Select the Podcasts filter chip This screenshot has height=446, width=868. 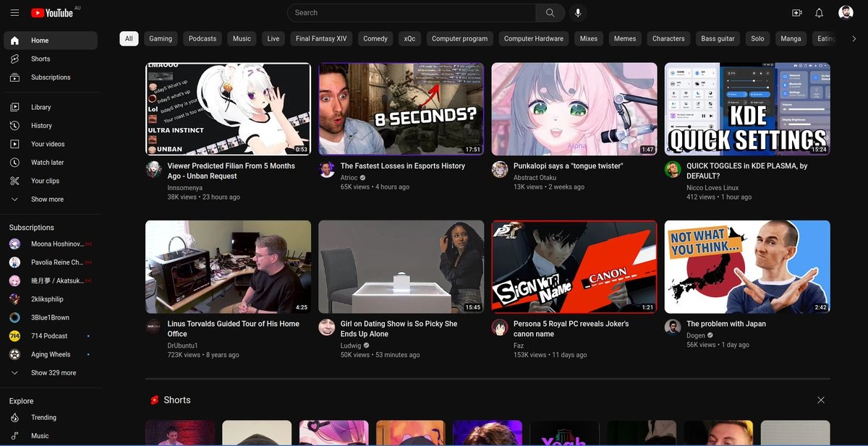coord(203,39)
